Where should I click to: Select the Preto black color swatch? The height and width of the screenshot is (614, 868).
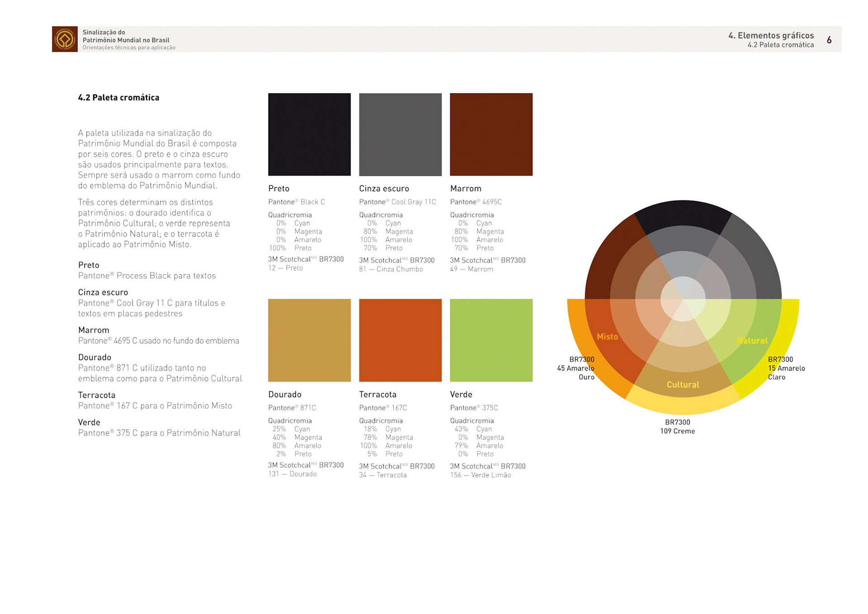[x=309, y=134]
